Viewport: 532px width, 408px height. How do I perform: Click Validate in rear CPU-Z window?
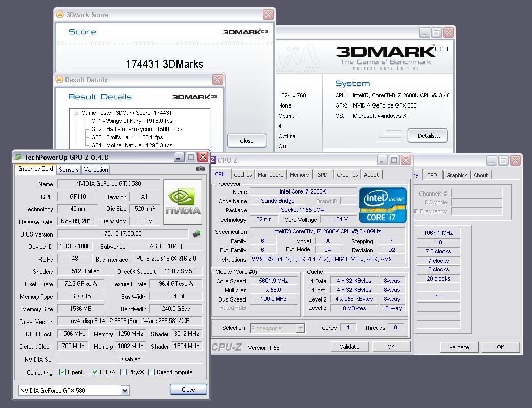click(459, 347)
